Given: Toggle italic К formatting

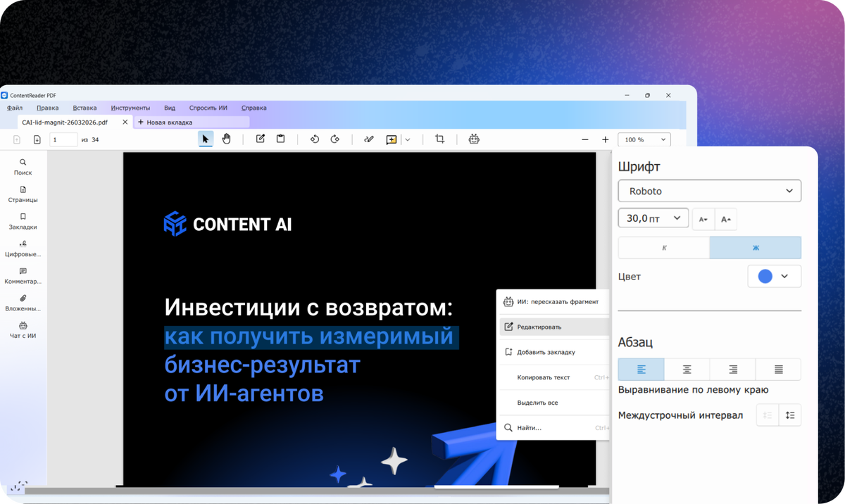Looking at the screenshot, I should tap(664, 248).
